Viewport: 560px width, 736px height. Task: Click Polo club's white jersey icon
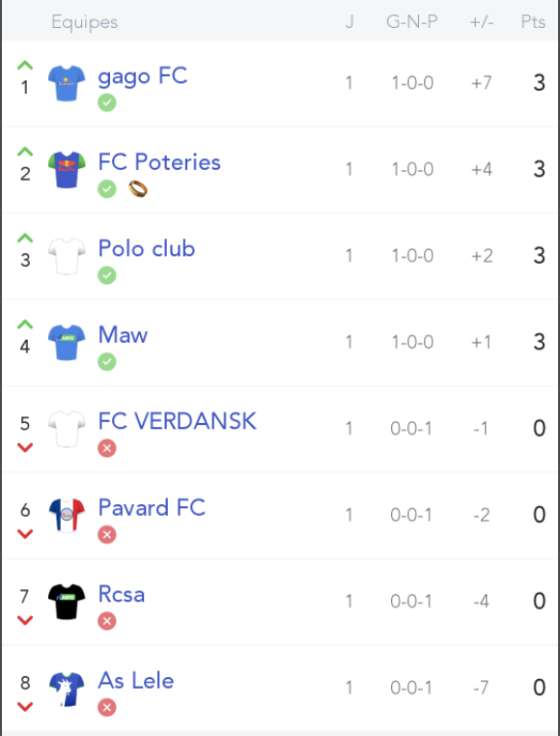pyautogui.click(x=67, y=256)
